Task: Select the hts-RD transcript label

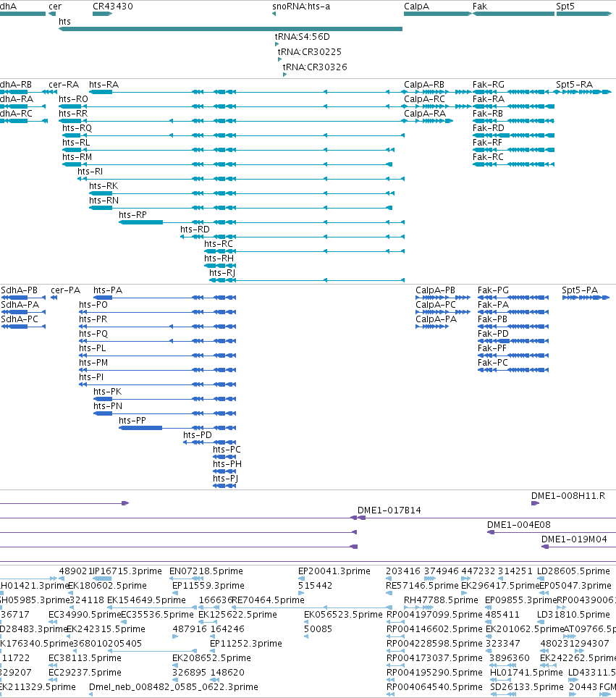Action: 195,230
